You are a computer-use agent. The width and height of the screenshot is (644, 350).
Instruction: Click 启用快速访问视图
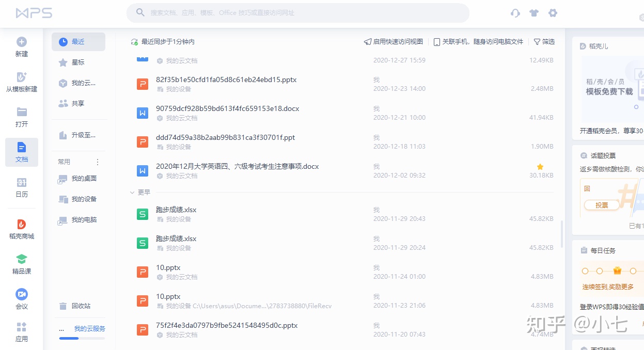tap(393, 42)
